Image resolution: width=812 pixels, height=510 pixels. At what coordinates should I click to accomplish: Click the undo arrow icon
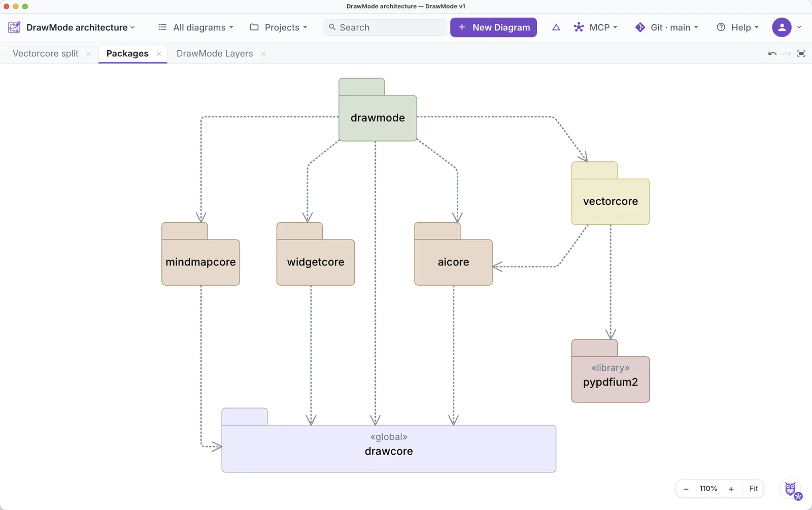pos(772,54)
